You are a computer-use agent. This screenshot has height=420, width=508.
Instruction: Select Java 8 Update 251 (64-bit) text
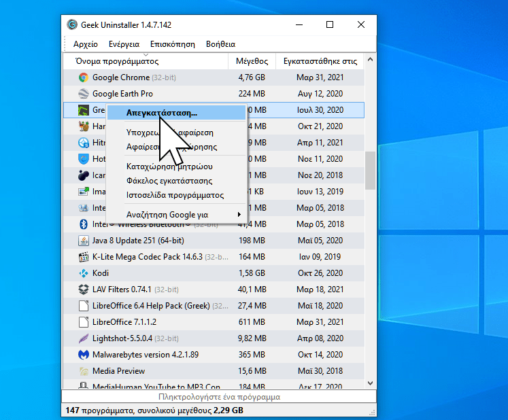coord(138,241)
